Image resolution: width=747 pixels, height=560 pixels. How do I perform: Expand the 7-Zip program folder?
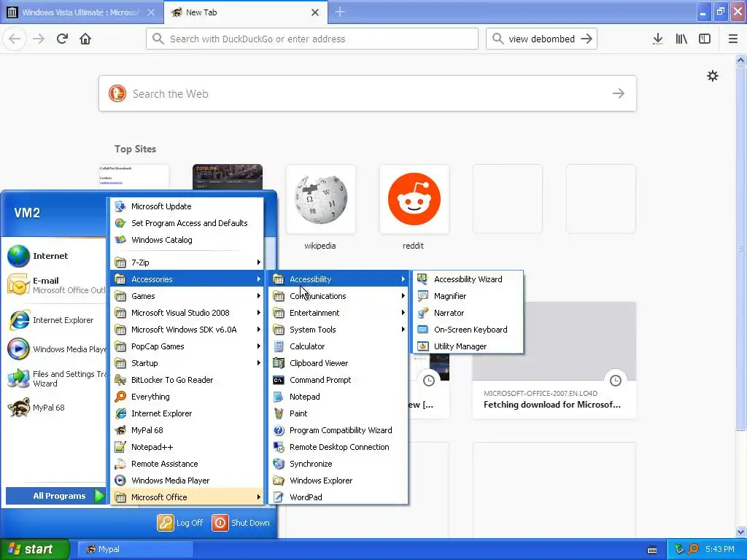(x=187, y=262)
